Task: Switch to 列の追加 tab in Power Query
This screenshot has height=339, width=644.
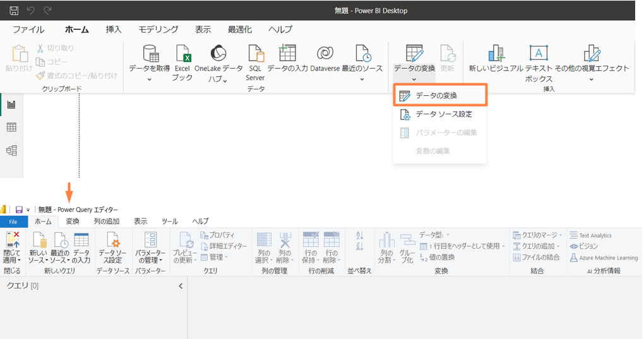Action: [x=107, y=221]
